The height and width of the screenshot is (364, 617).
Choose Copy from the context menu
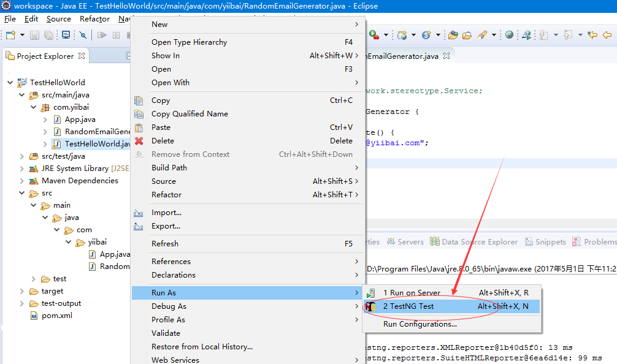248,100
